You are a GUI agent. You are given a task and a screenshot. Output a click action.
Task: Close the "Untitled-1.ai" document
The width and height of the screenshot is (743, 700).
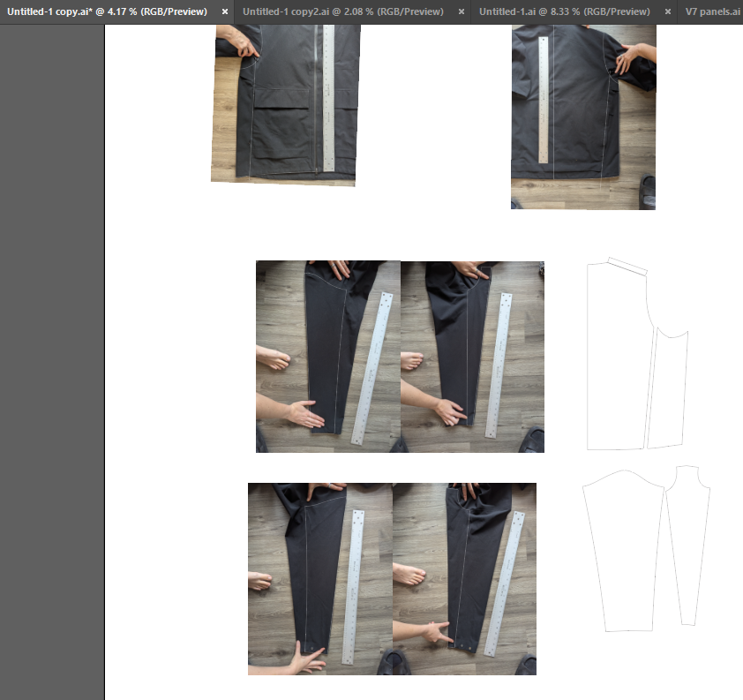click(x=669, y=11)
